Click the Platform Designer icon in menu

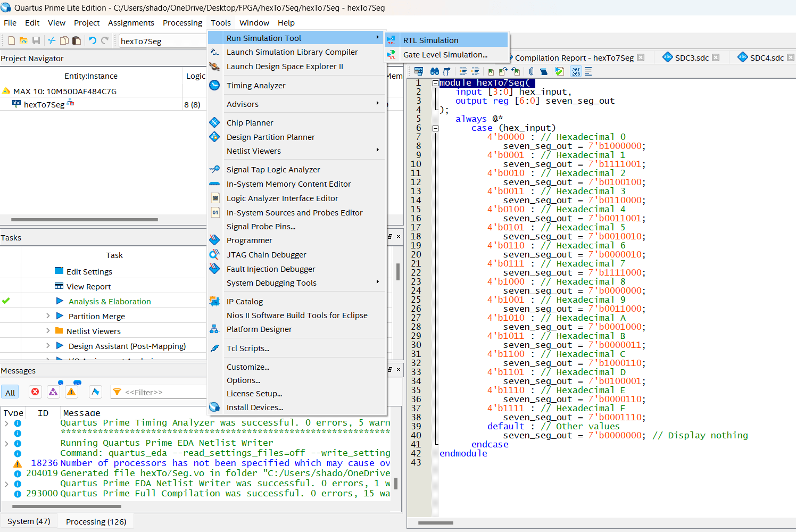(214, 329)
